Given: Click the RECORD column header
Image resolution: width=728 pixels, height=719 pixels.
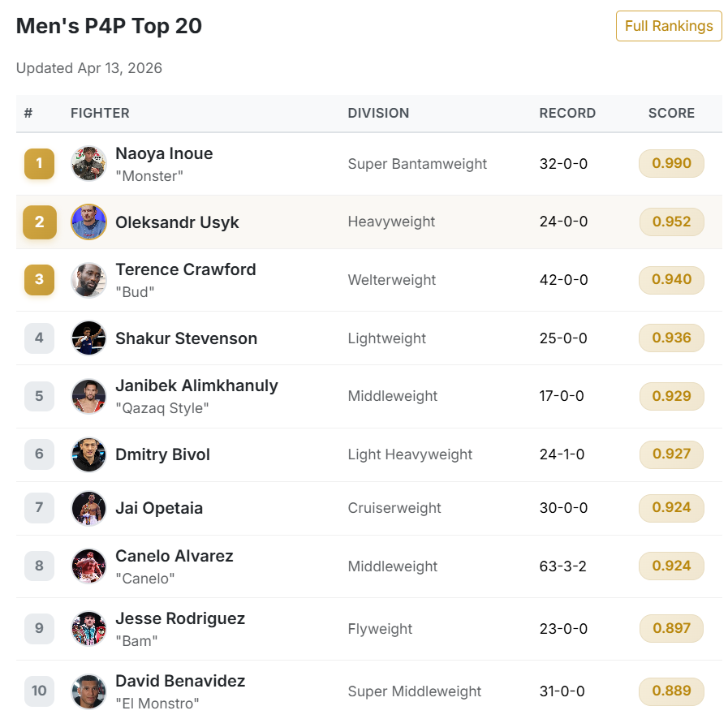Looking at the screenshot, I should (567, 114).
